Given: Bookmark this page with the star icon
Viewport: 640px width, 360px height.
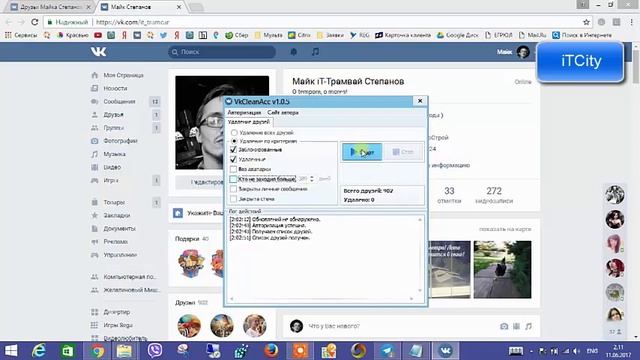Looking at the screenshot, I should point(587,22).
